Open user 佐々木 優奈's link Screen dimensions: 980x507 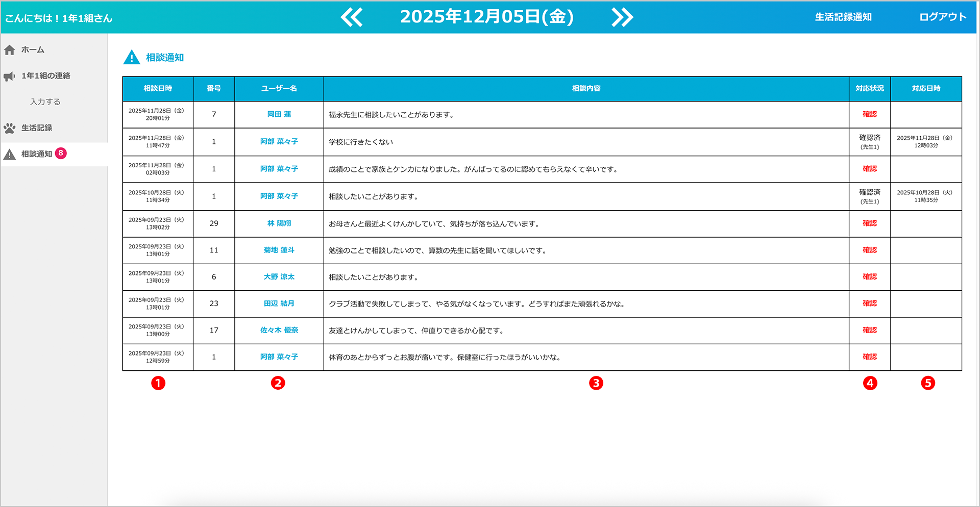point(279,330)
